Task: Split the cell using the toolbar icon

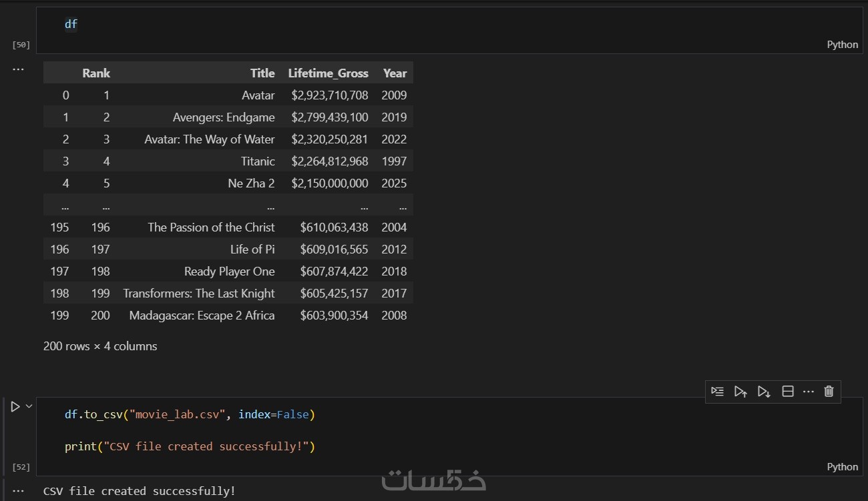Action: click(x=788, y=392)
